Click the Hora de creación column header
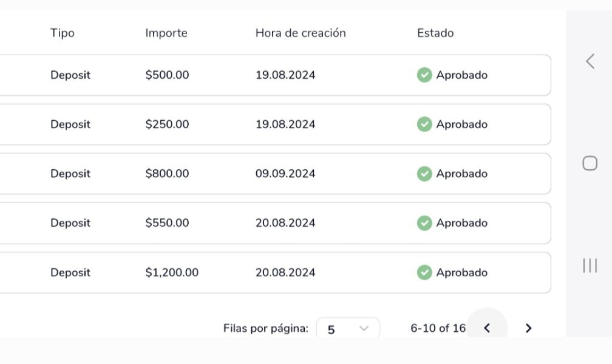Screen dimensions: 612x364 pyautogui.click(x=301, y=33)
